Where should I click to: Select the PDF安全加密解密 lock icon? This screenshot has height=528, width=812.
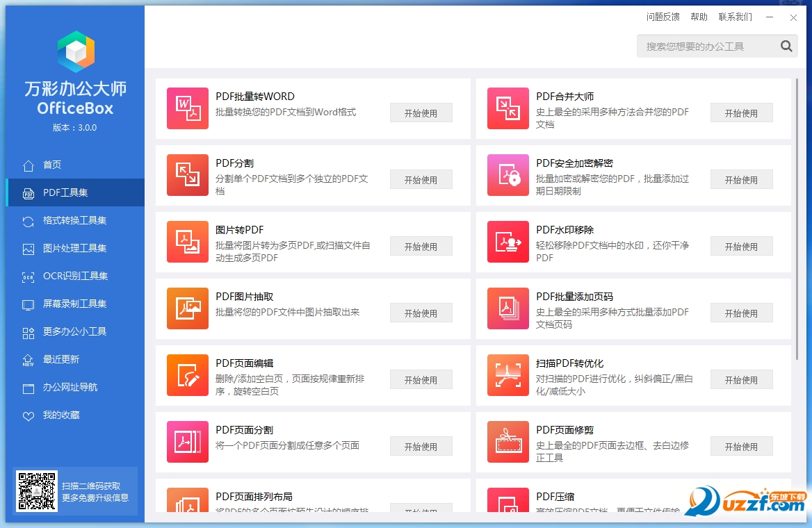(x=507, y=175)
